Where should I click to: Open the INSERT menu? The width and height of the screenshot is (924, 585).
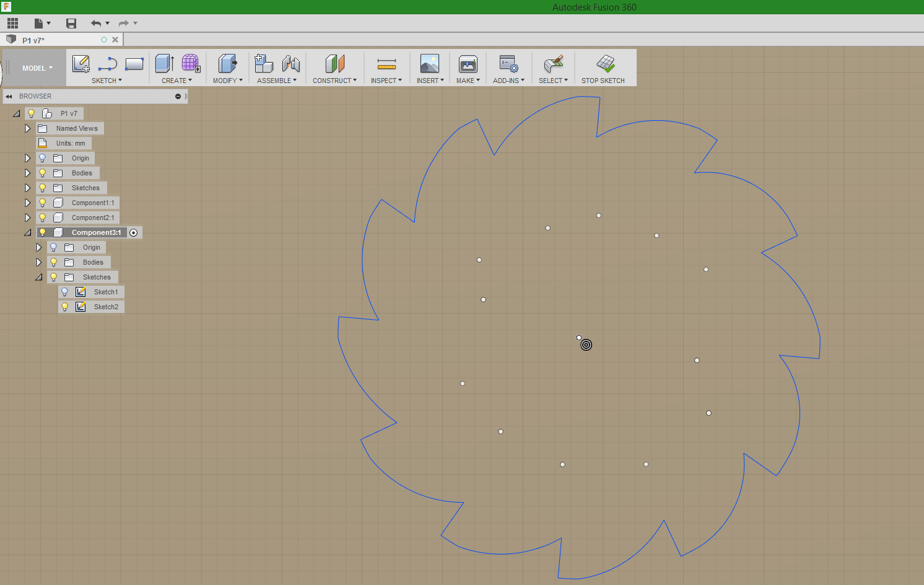pyautogui.click(x=430, y=81)
